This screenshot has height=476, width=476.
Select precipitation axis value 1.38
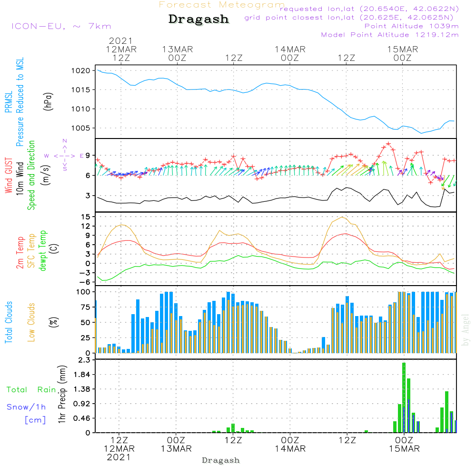(82, 389)
